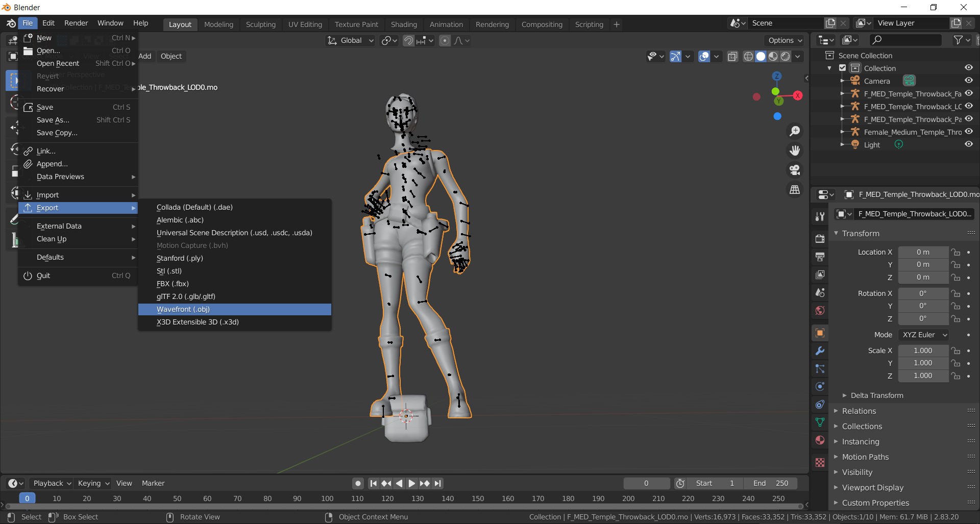Open the Import submenu
The height and width of the screenshot is (524, 980).
(78, 195)
